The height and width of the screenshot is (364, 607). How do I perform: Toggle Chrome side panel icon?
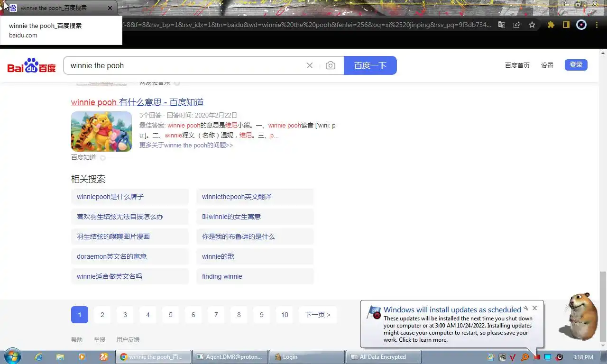click(566, 25)
